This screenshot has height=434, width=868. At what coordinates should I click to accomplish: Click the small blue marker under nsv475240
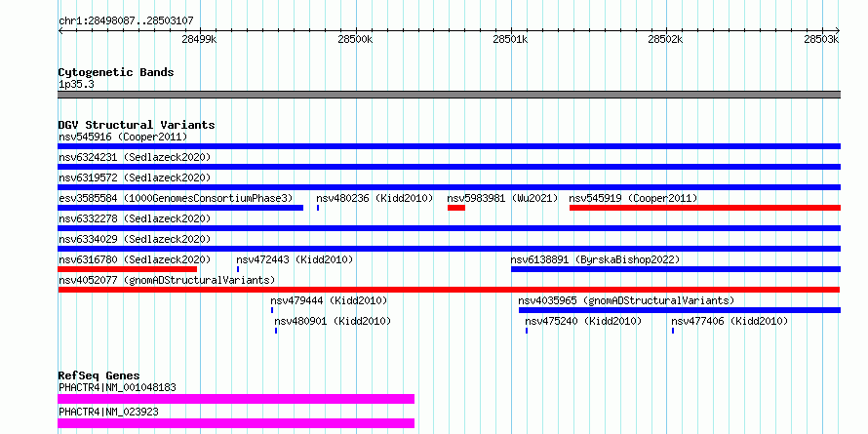pos(527,331)
